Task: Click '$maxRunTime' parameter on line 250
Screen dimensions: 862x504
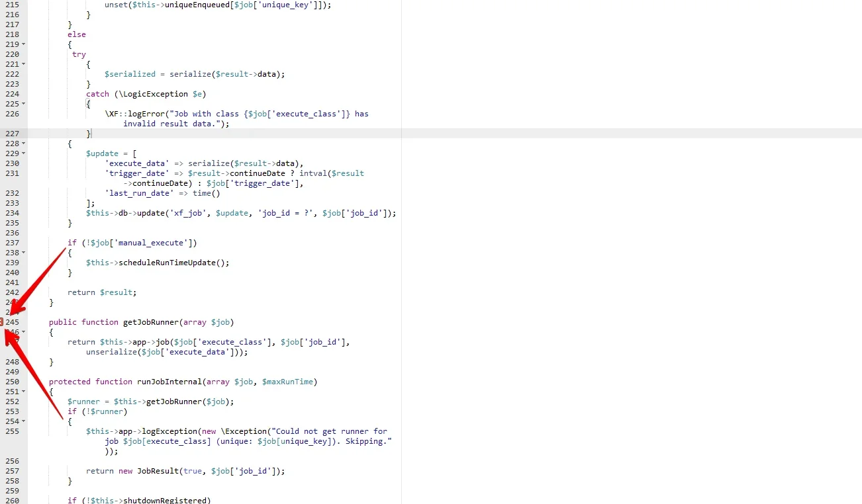Action: click(x=288, y=382)
